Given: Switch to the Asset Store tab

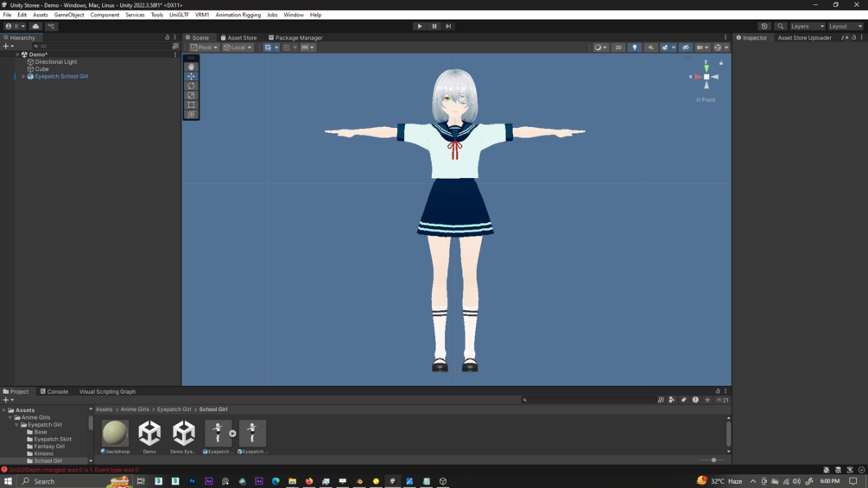Looking at the screenshot, I should click(x=238, y=38).
